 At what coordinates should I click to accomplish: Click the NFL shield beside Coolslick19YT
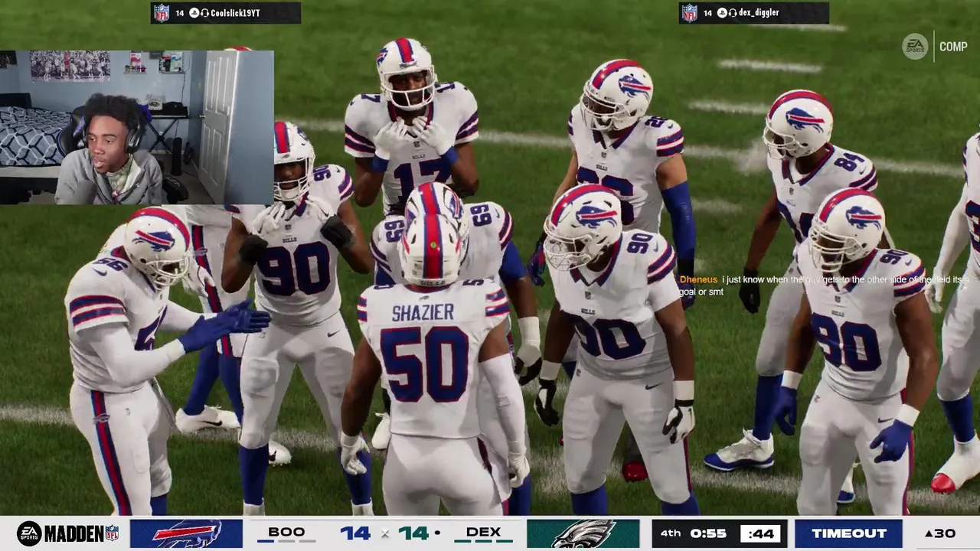(x=162, y=13)
